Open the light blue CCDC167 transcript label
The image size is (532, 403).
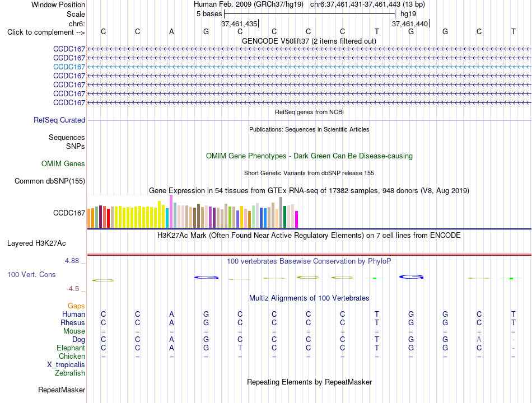coord(69,67)
